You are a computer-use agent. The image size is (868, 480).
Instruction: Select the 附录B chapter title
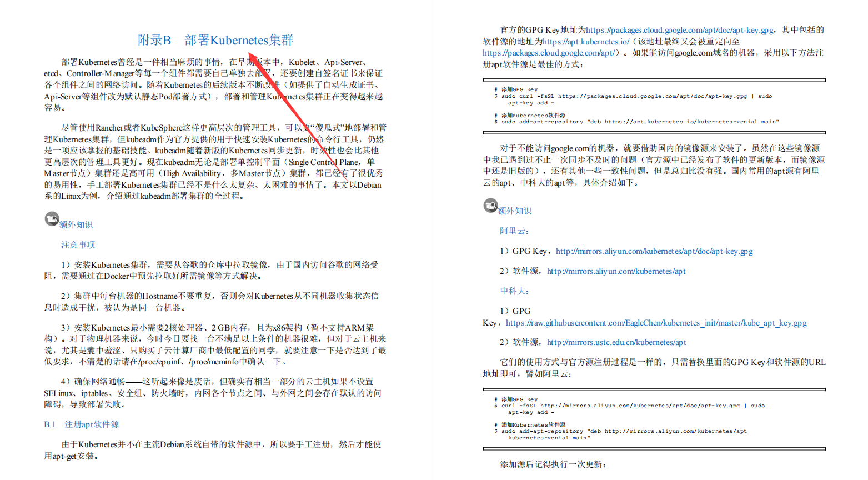pos(217,39)
